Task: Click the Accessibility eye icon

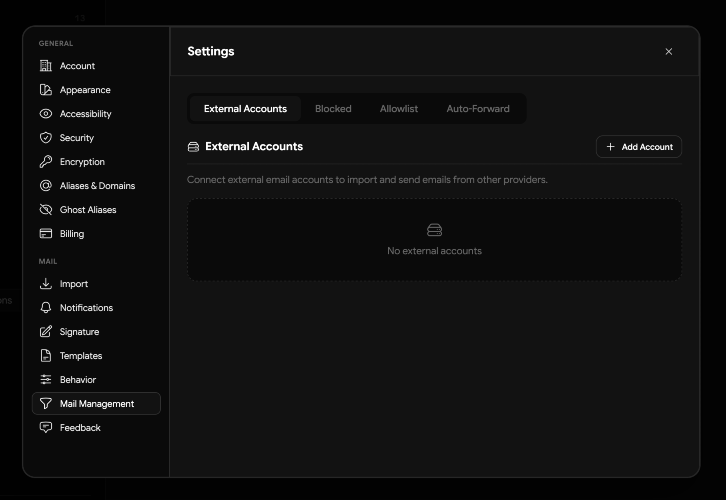Action: click(x=45, y=114)
